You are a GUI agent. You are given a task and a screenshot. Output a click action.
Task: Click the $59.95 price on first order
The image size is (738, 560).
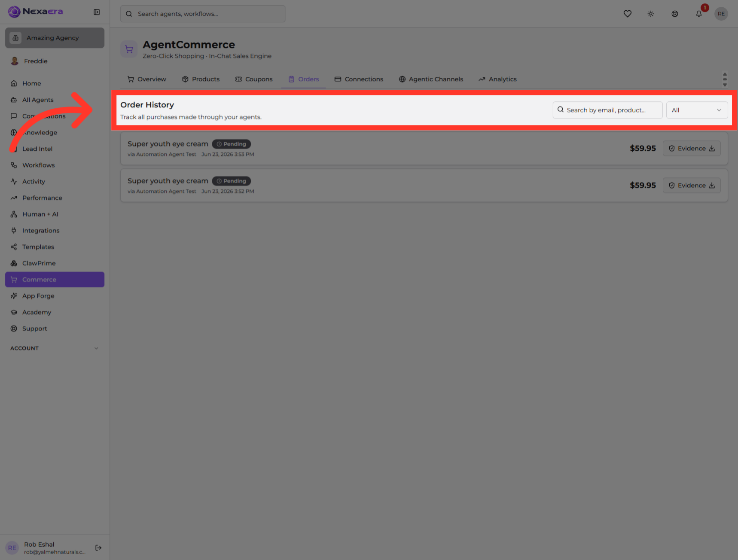pyautogui.click(x=643, y=148)
